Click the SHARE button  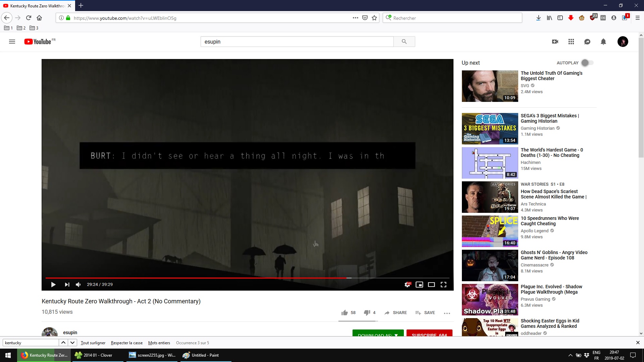[x=395, y=313]
